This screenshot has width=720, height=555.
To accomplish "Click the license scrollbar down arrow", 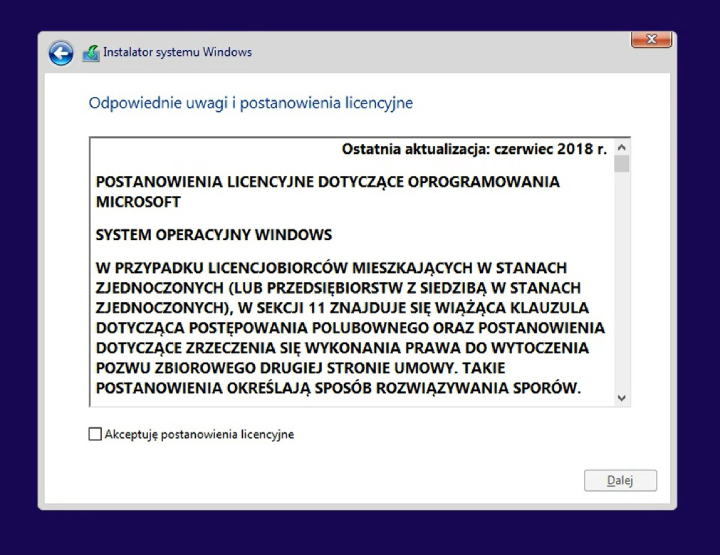I will pyautogui.click(x=622, y=398).
